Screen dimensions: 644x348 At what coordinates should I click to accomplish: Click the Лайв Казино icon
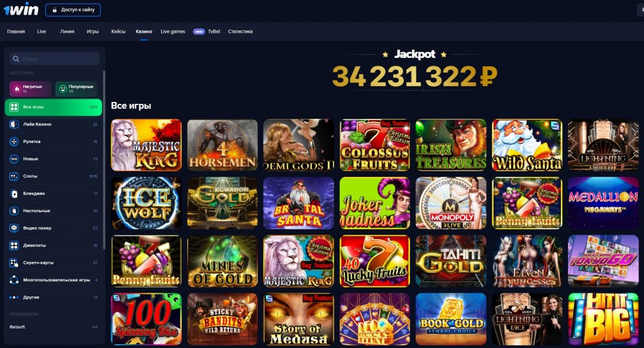[x=14, y=124]
